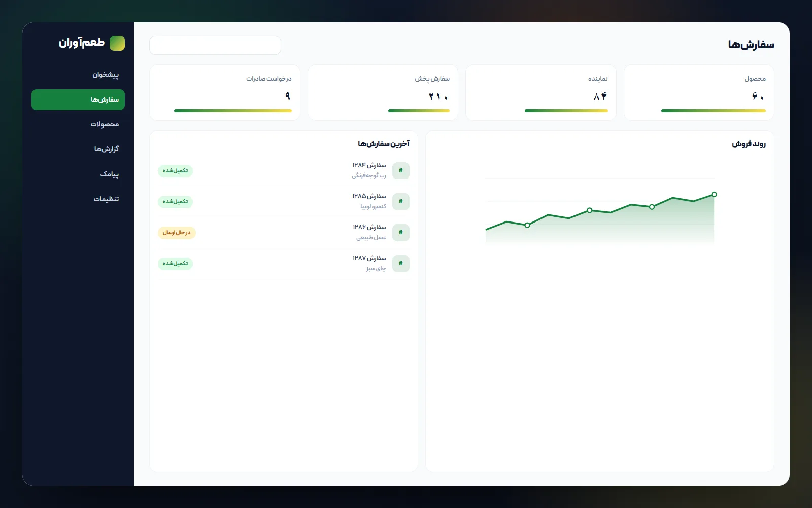
Task: Click the درخواست صادرات stat card
Action: pyautogui.click(x=225, y=92)
